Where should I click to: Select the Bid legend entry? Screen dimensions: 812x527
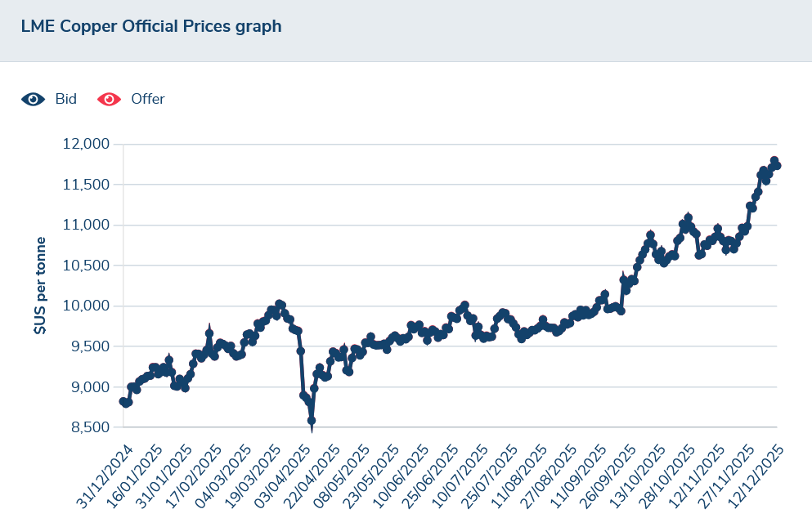pyautogui.click(x=65, y=99)
